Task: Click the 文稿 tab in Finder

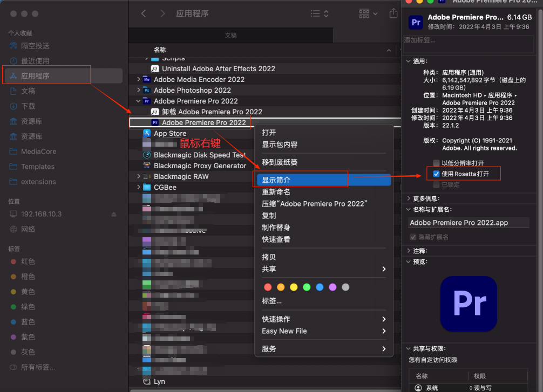Action: [x=230, y=35]
